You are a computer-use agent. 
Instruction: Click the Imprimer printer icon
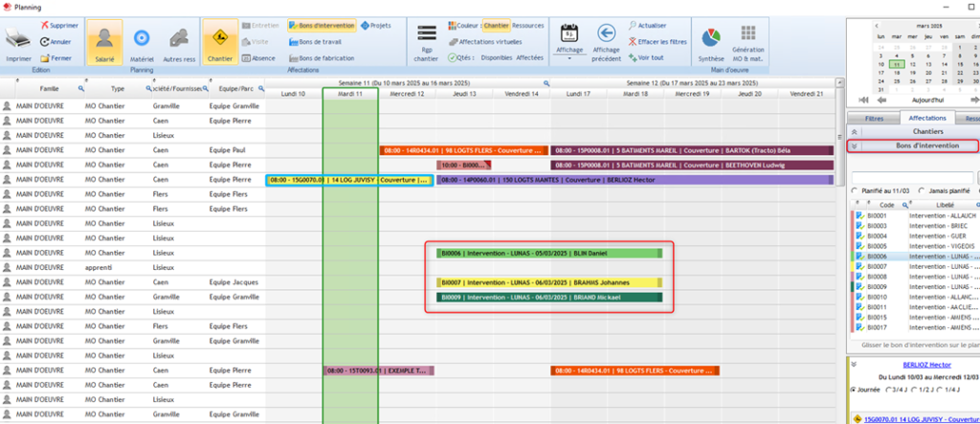click(18, 39)
